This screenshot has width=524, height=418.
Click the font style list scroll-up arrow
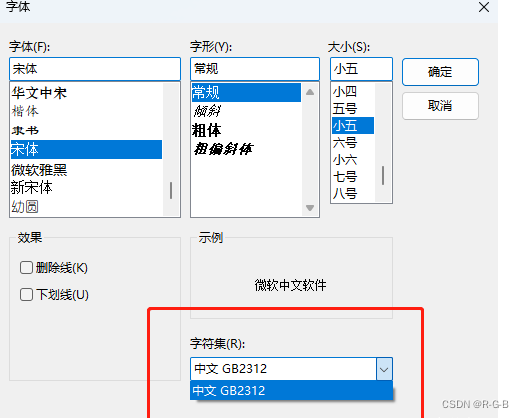pos(310,92)
